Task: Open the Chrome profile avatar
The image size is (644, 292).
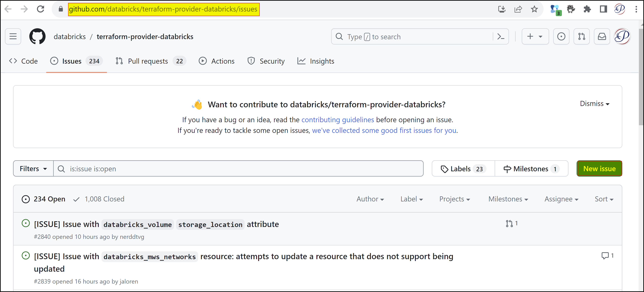Action: pos(620,9)
